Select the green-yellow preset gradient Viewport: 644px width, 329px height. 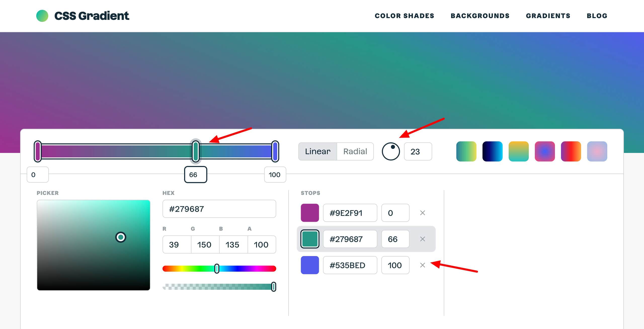pos(466,151)
